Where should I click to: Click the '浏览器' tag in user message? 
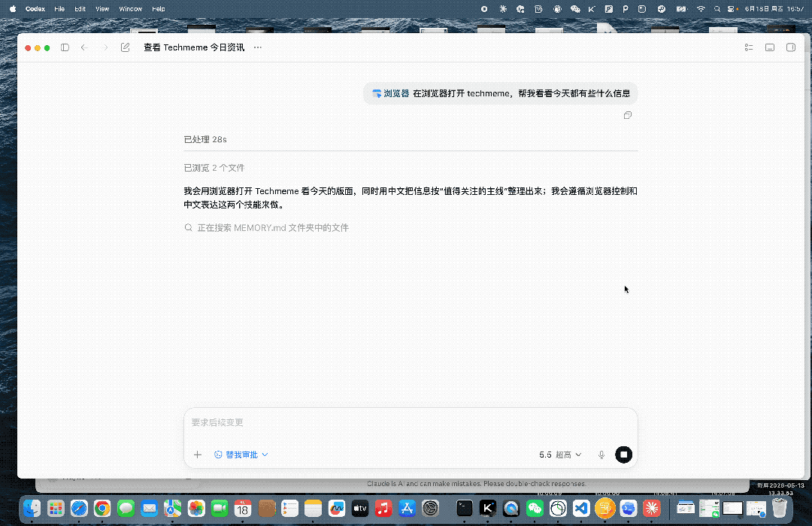[x=390, y=93]
